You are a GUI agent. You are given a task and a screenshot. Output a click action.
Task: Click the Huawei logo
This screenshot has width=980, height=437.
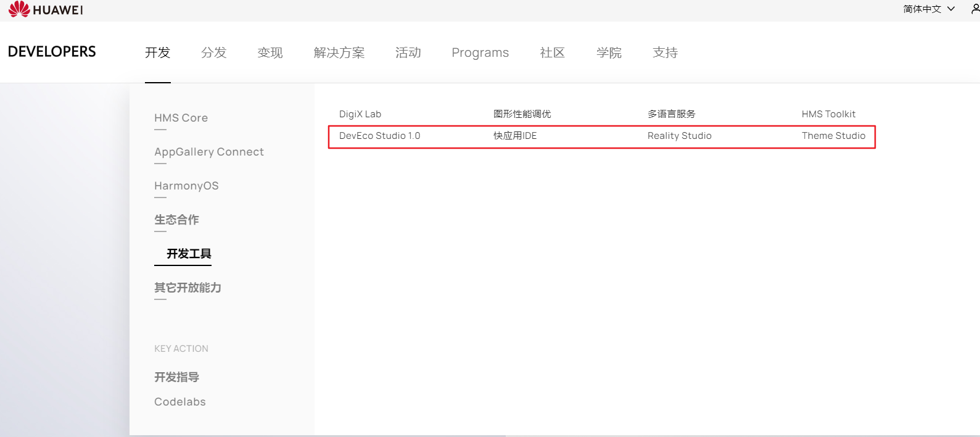click(46, 9)
